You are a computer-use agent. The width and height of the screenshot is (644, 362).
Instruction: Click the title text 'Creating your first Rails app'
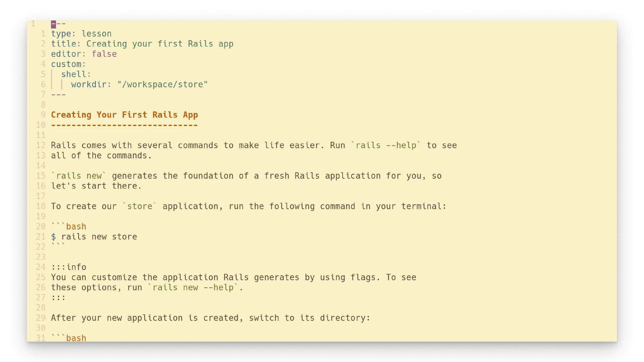pos(160,44)
